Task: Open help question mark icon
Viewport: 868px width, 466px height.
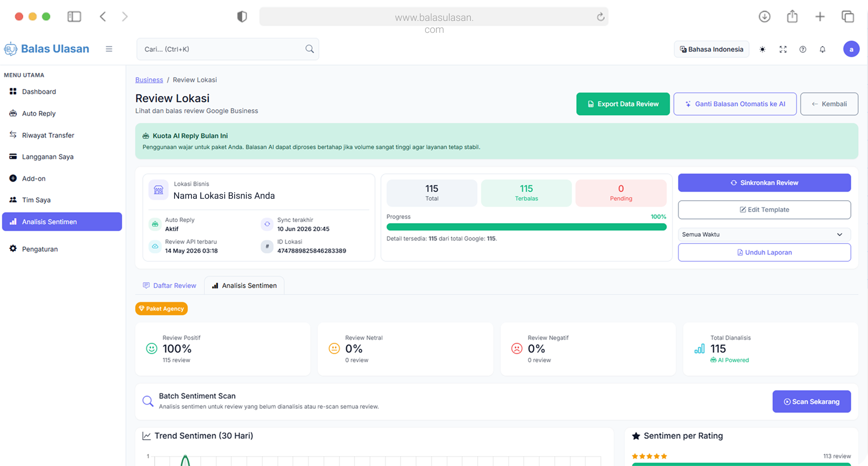Action: coord(802,49)
